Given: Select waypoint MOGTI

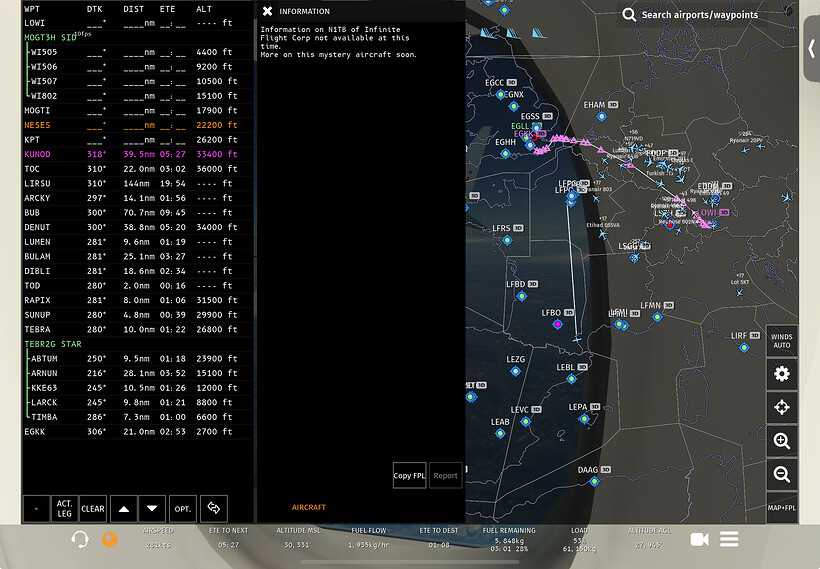Looking at the screenshot, I should (139, 111).
